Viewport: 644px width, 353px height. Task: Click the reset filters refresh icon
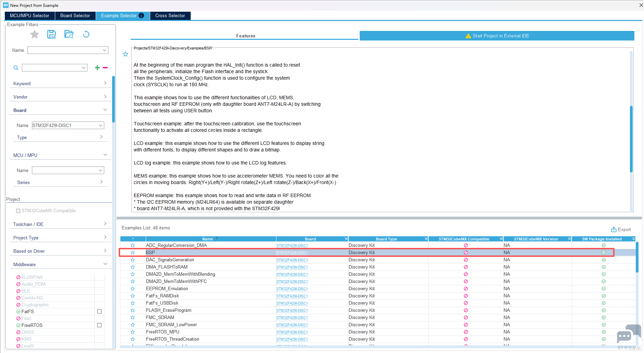pos(86,34)
